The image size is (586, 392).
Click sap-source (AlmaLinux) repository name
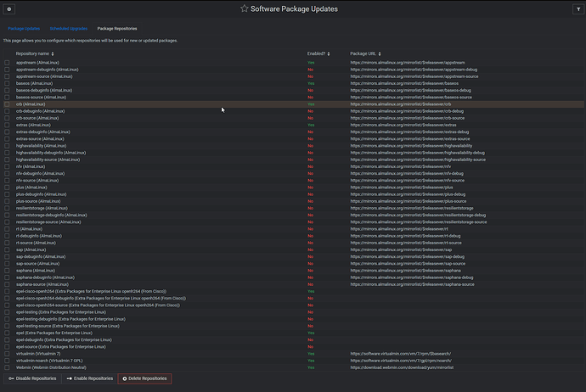(37, 264)
